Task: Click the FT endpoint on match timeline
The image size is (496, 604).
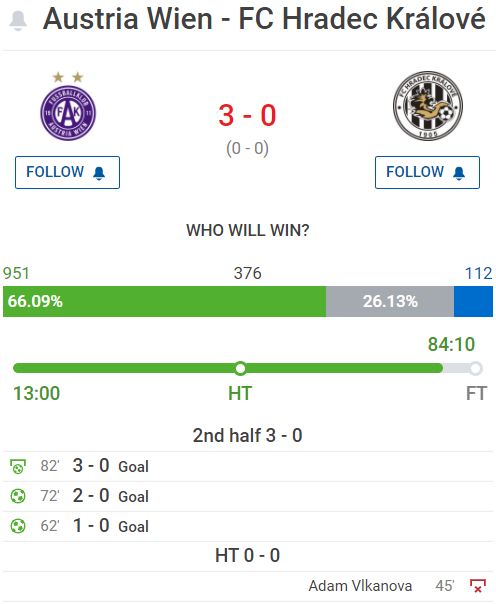Action: (x=476, y=368)
